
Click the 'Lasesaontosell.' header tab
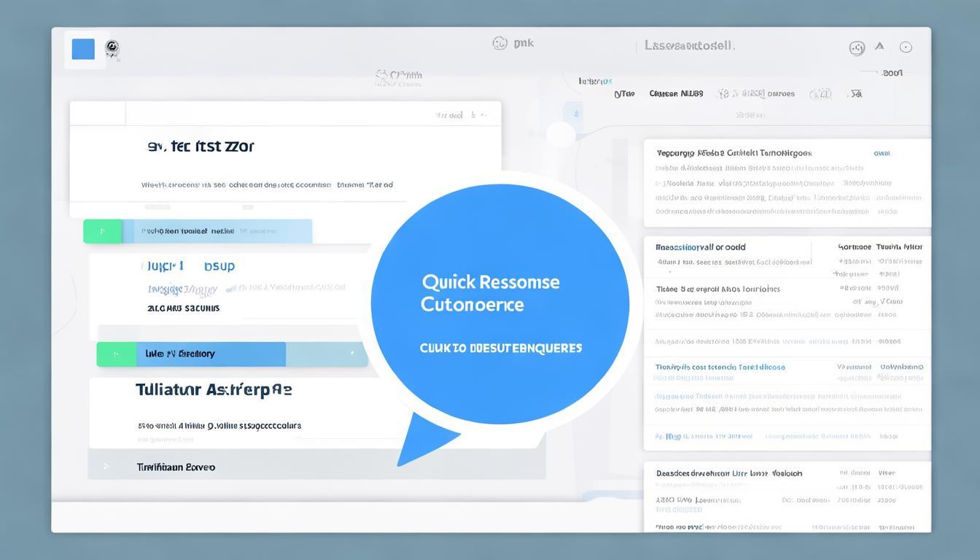[x=688, y=45]
